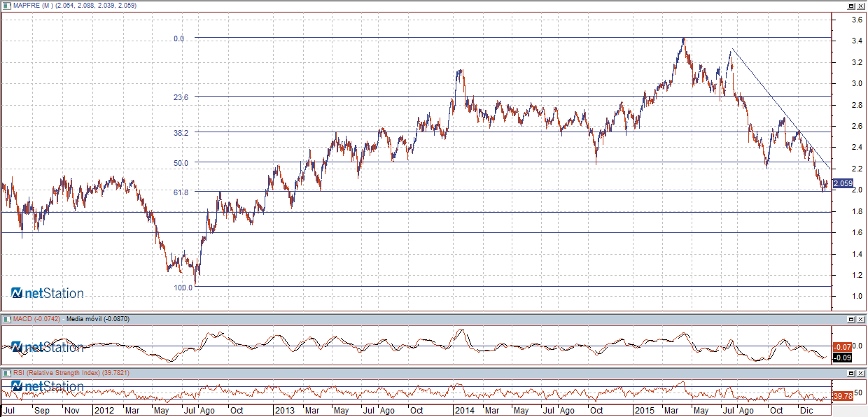Click the 23.6 Fibonacci level label
The height and width of the screenshot is (417, 868).
181,97
